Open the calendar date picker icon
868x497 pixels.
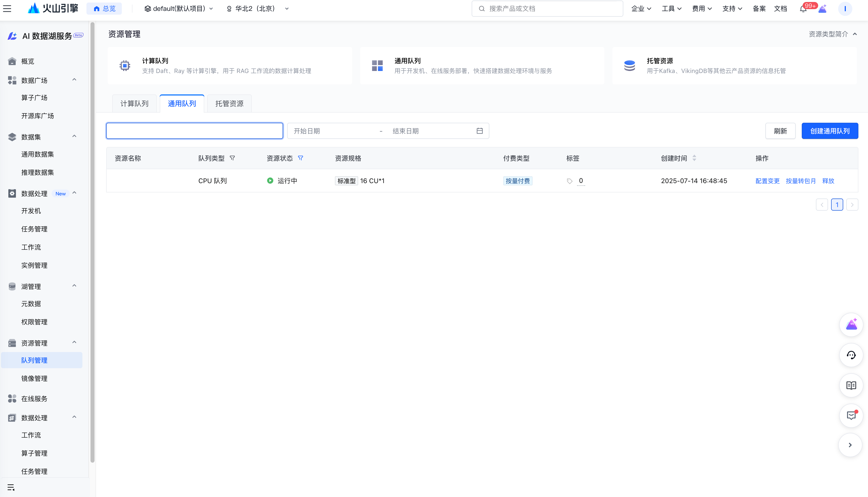click(x=479, y=131)
